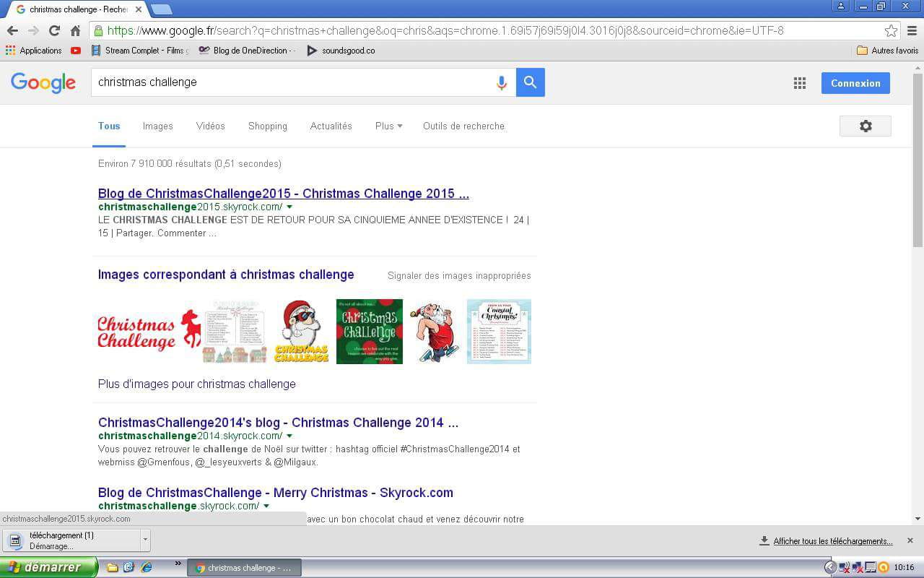Expand the Plus dropdown menu
This screenshot has height=578, width=924.
point(388,126)
